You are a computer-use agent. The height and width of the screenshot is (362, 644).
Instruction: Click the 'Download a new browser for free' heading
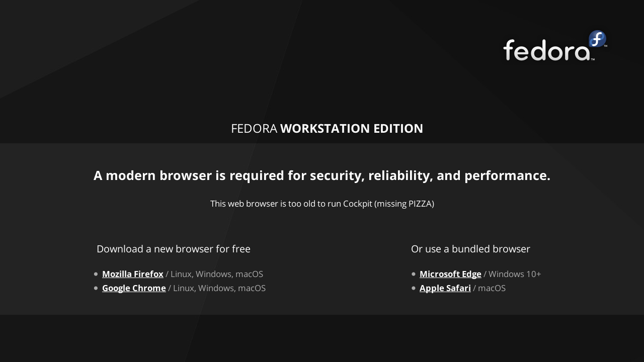coord(174,249)
